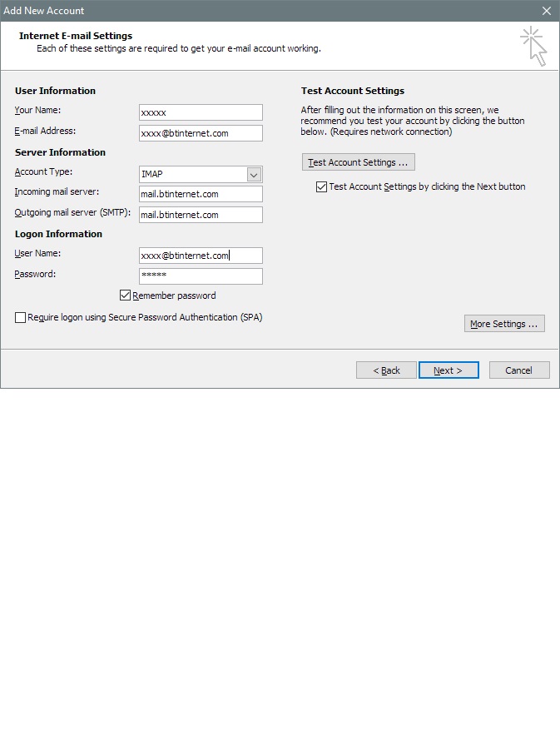The image size is (560, 730).
Task: Click the Internet E-mail Settings heading
Action: (76, 36)
